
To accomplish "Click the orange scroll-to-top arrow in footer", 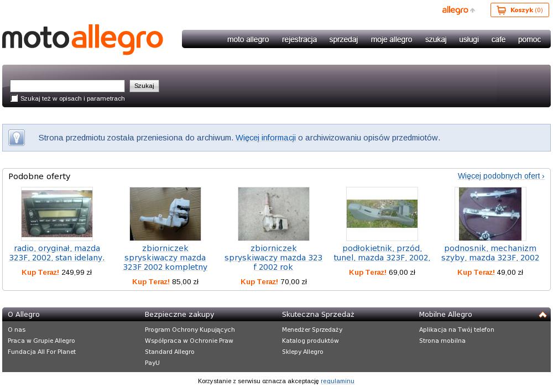I will click(x=542, y=315).
